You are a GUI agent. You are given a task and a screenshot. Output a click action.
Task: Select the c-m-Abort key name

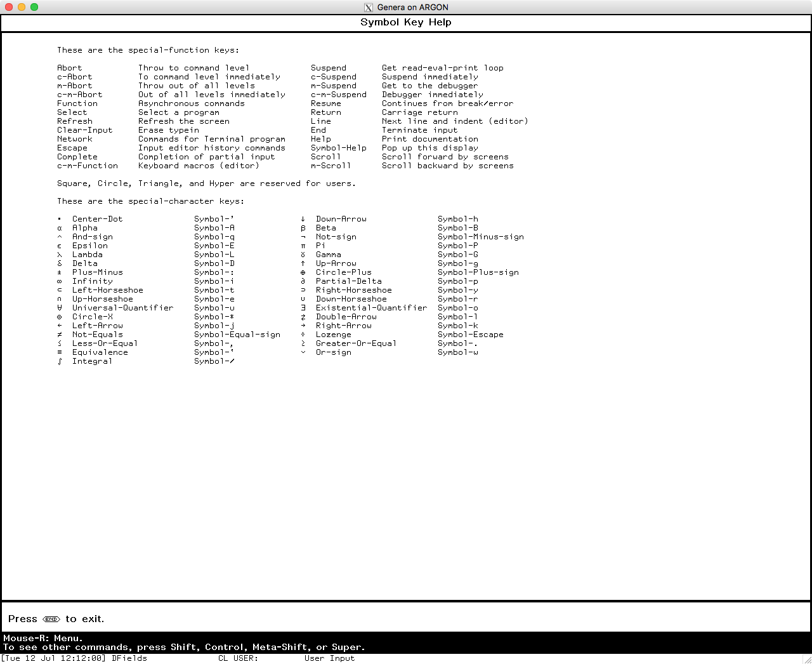79,95
